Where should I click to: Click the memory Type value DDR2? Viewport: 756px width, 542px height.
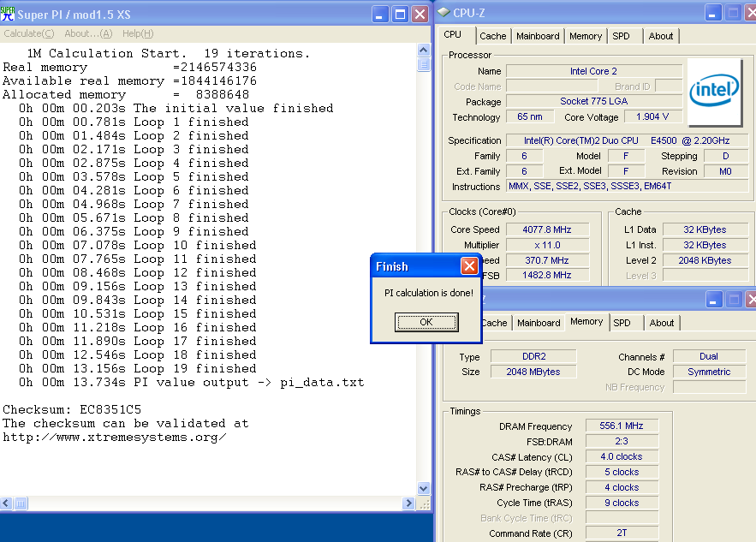pyautogui.click(x=533, y=356)
